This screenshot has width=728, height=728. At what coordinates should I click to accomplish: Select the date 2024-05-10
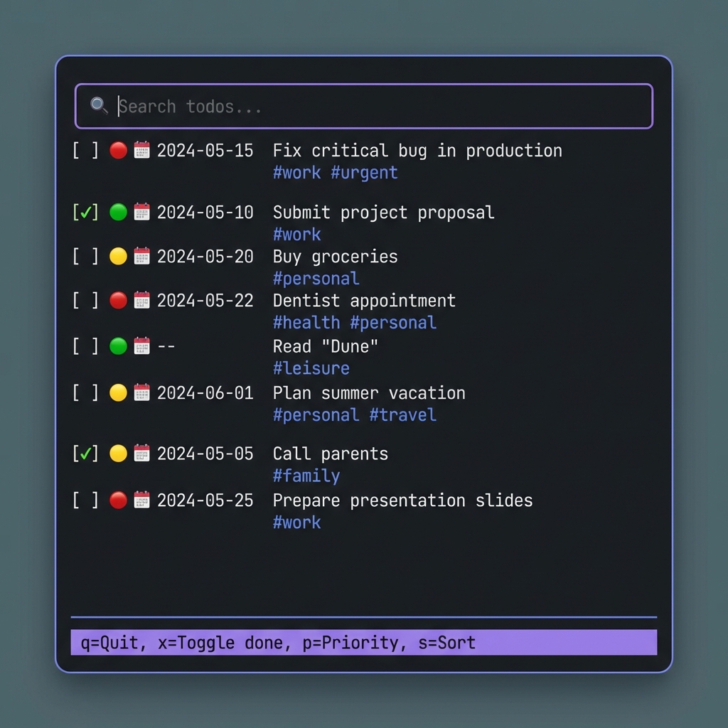pyautogui.click(x=205, y=213)
